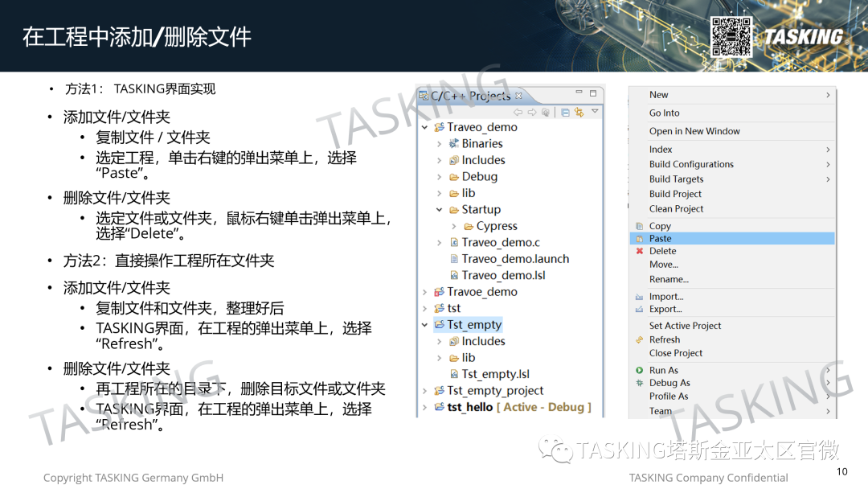Image resolution: width=868 pixels, height=489 pixels.
Task: Click the Traveo_demo project icon
Action: (x=439, y=127)
